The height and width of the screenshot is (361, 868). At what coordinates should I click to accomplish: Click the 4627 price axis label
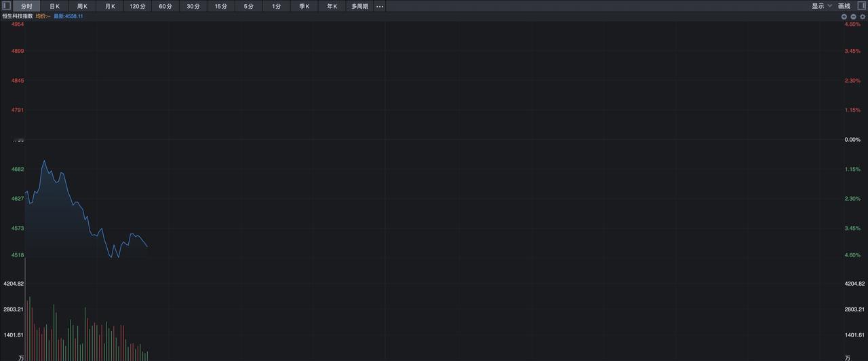point(18,199)
